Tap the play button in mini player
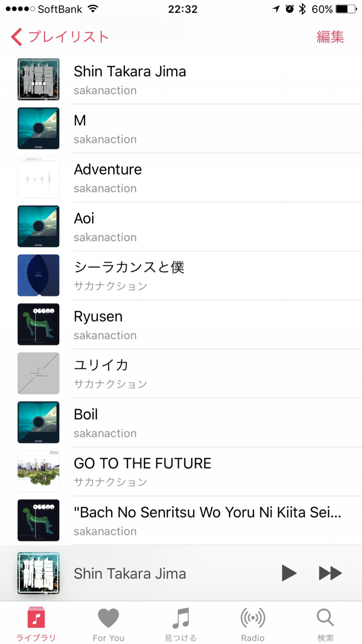The image size is (362, 644). (289, 573)
